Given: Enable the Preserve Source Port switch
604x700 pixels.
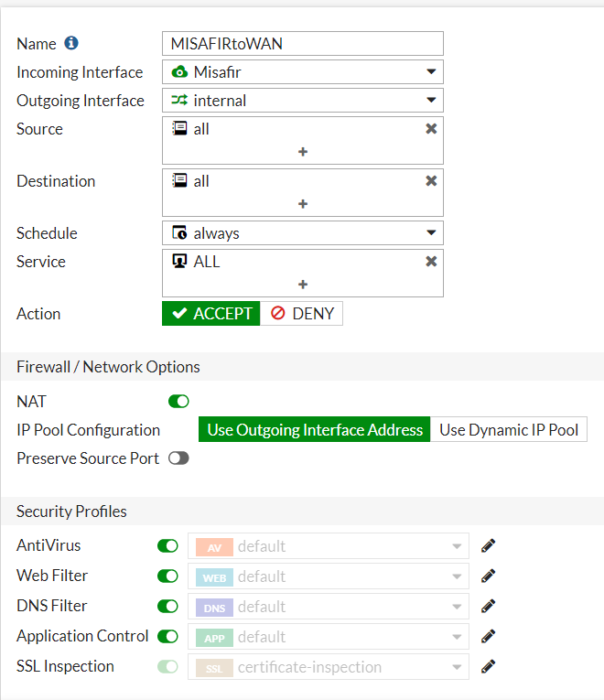Looking at the screenshot, I should click(178, 458).
